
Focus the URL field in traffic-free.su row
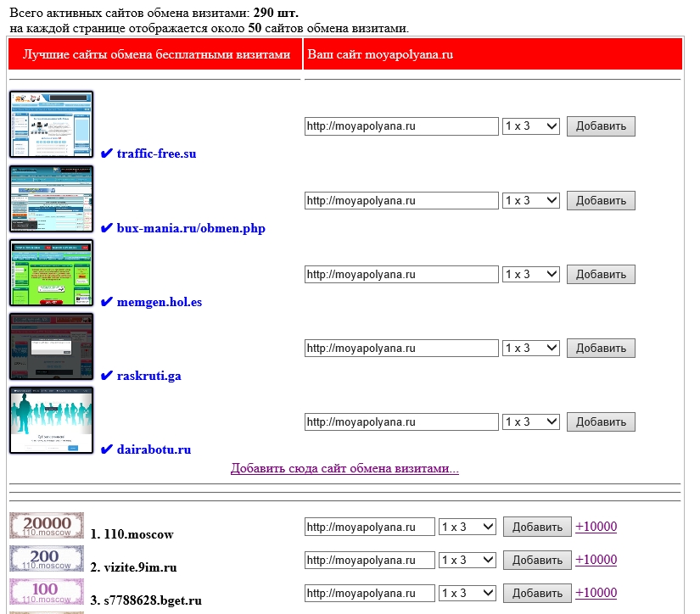[x=401, y=126]
